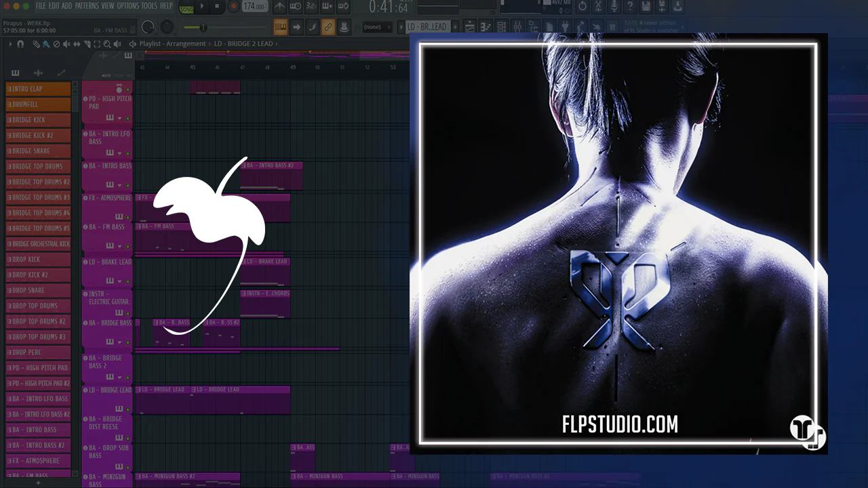Toggle typing keyboard to piano icon

point(280,27)
